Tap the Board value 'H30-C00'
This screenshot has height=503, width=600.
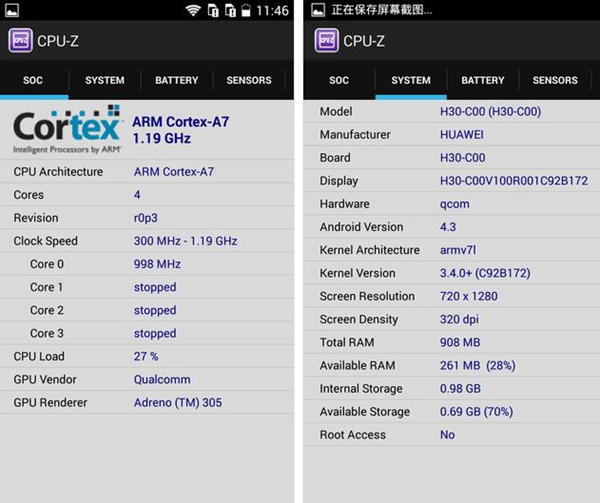(463, 158)
